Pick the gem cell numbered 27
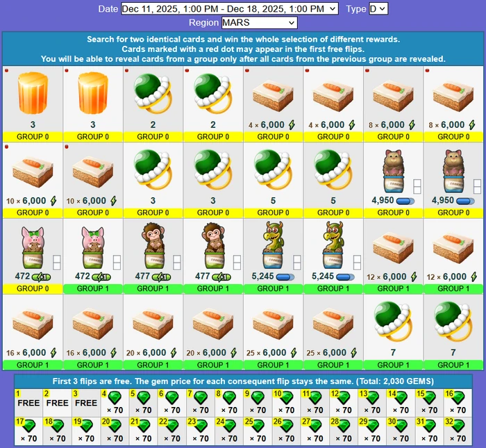The height and width of the screenshot is (448, 486). pyautogui.click(x=315, y=431)
